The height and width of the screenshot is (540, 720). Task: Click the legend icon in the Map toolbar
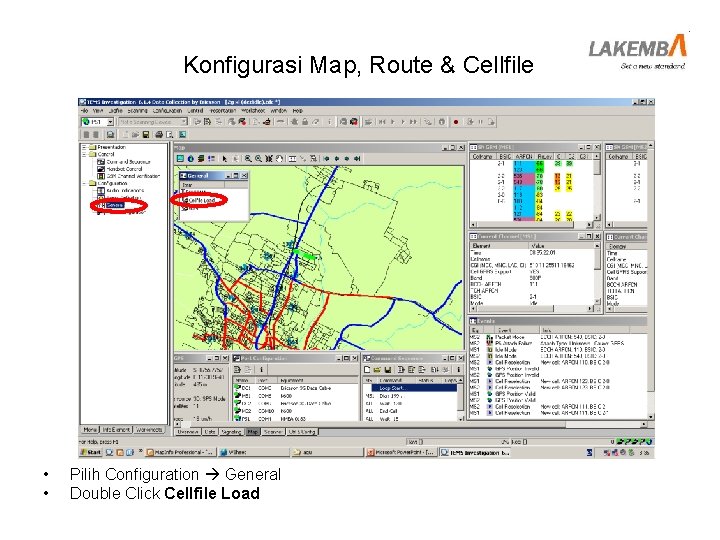pos(211,159)
